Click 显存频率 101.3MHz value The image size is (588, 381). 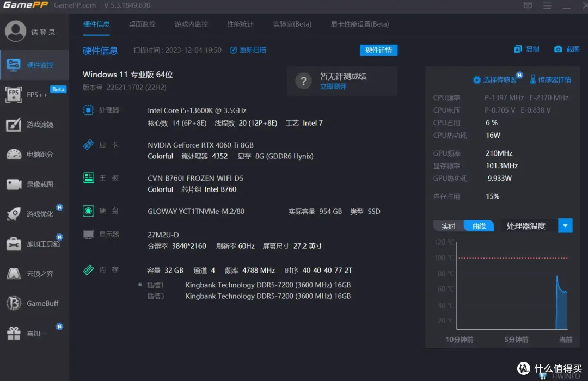pyautogui.click(x=502, y=165)
